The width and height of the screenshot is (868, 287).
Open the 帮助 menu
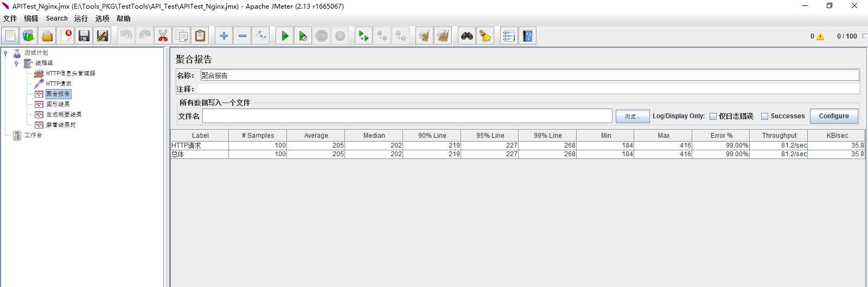(123, 18)
